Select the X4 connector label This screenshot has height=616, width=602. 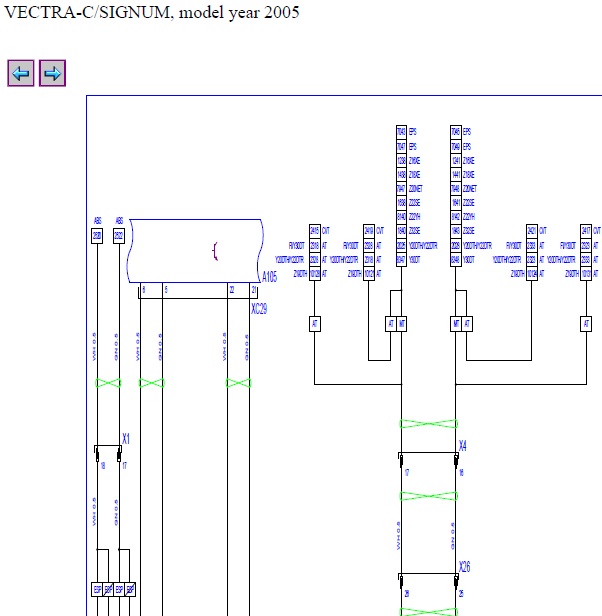click(463, 446)
